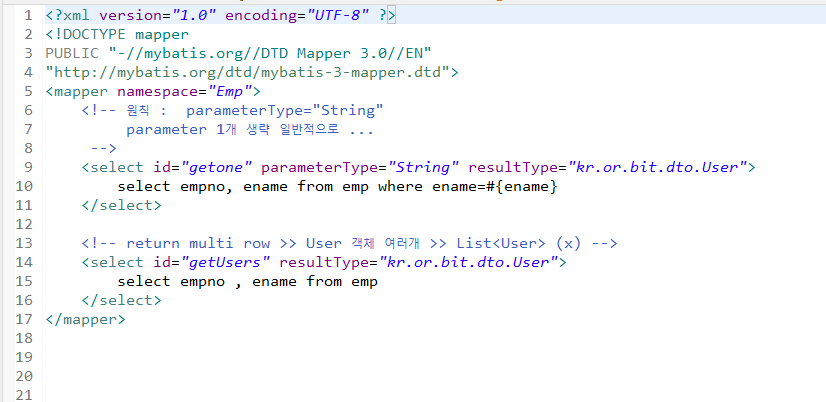Screen dimensions: 826x402
Task: Click parameterType="String" on line 9
Action: point(360,168)
